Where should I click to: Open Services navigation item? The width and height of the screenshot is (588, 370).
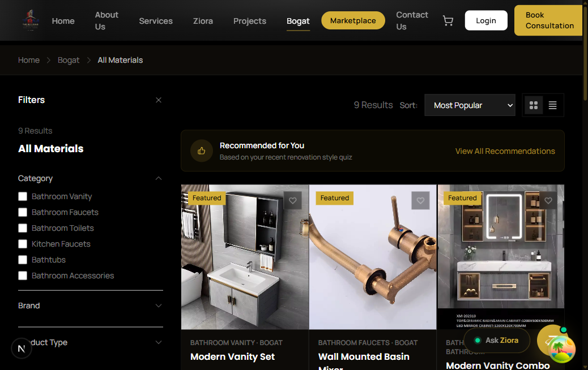156,21
